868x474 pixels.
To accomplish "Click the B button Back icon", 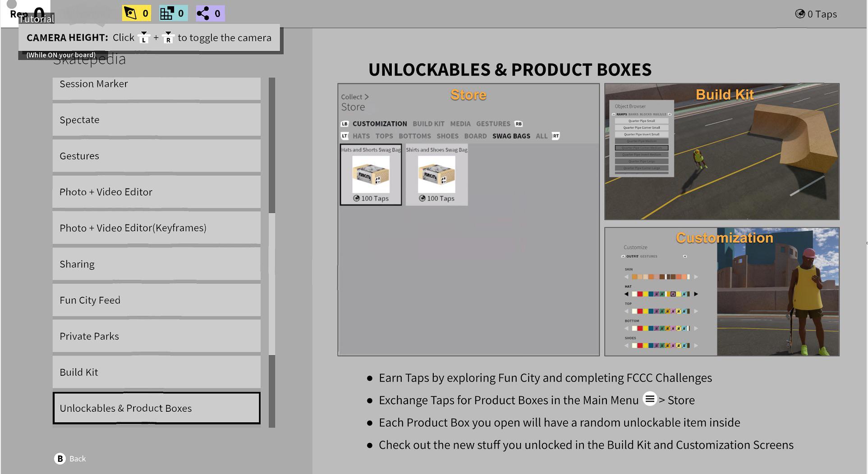I will click(x=60, y=459).
